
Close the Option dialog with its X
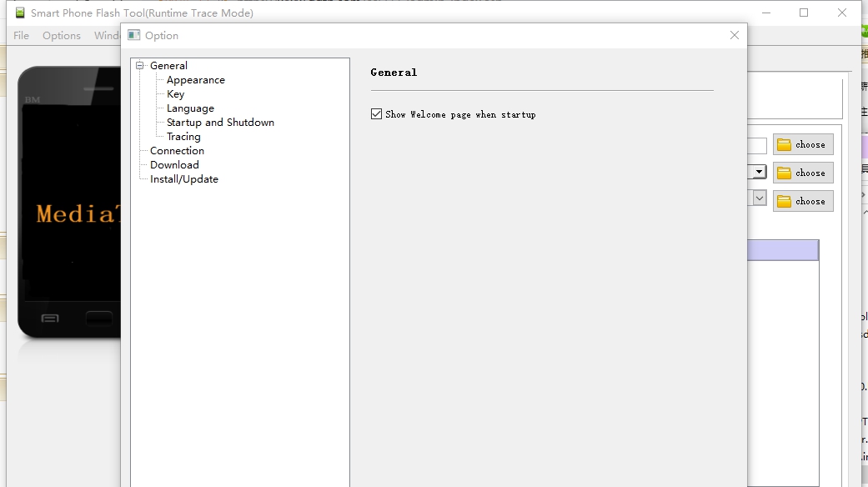(x=734, y=35)
